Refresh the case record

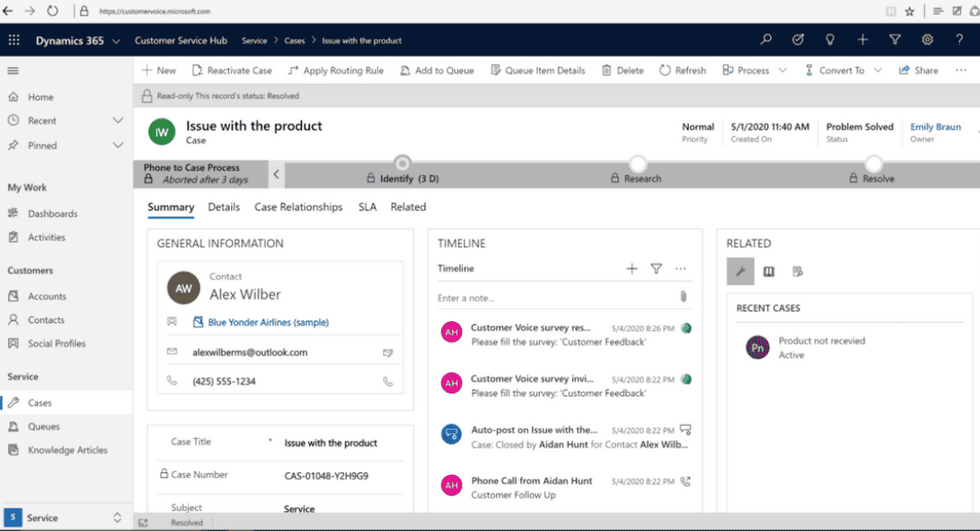pos(683,70)
